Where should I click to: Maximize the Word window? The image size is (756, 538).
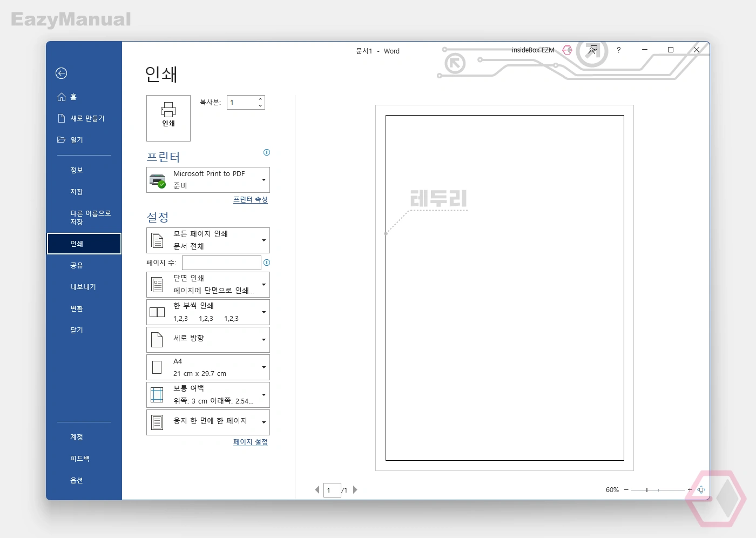(x=671, y=50)
